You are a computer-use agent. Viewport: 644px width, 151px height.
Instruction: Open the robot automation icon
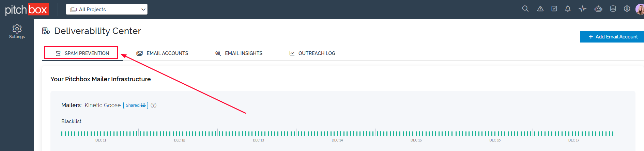(598, 9)
